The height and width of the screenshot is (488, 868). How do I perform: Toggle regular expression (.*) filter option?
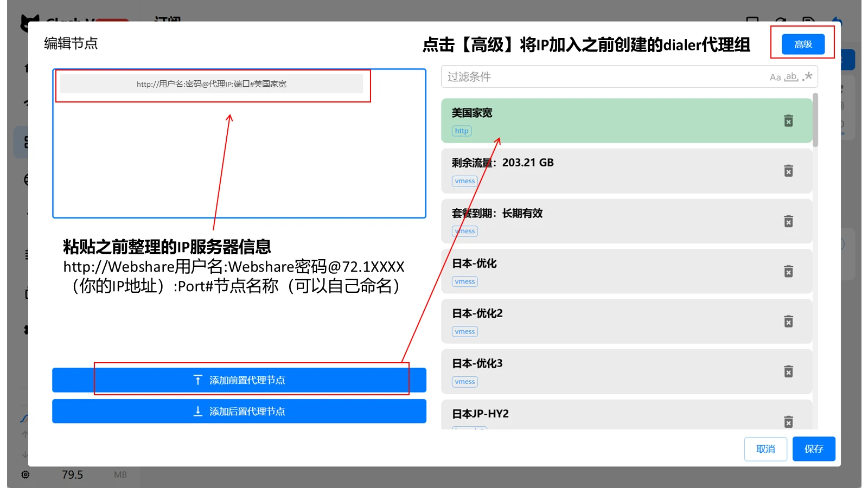tap(807, 76)
